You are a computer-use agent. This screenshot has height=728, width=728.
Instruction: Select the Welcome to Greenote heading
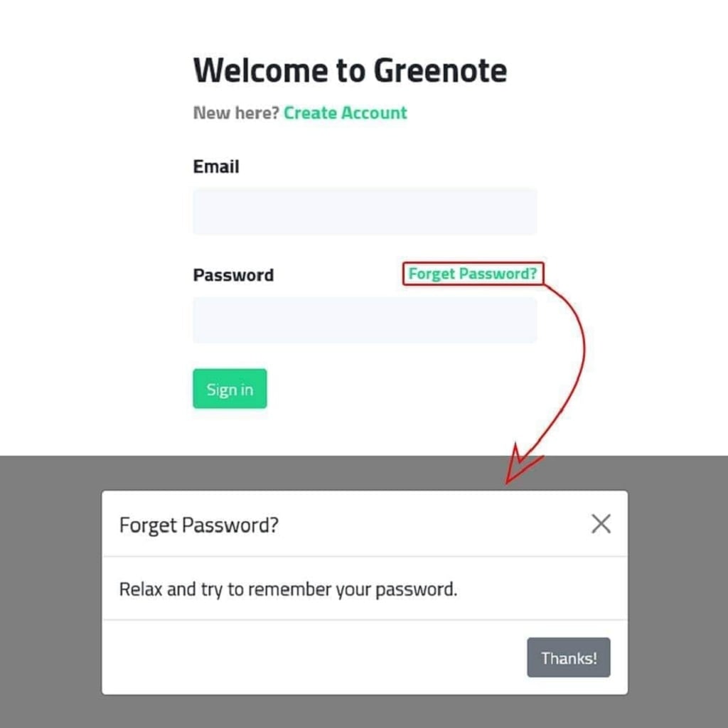point(350,70)
